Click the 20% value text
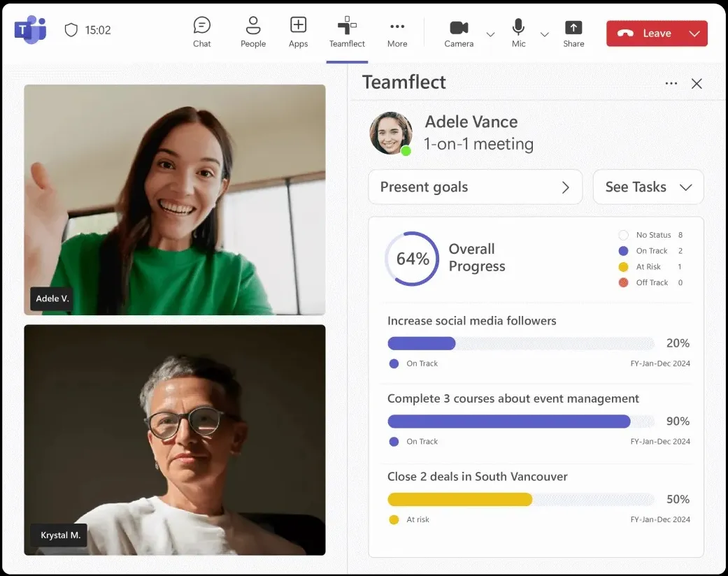Image resolution: width=728 pixels, height=576 pixels. click(678, 343)
